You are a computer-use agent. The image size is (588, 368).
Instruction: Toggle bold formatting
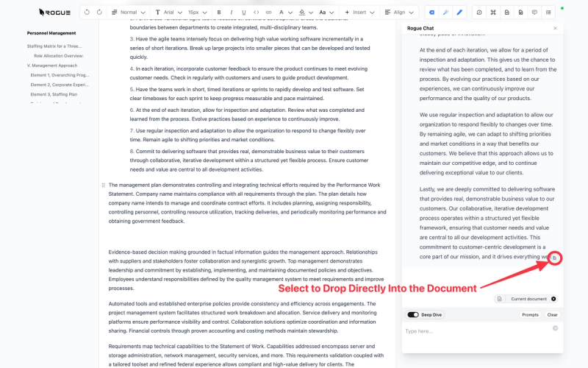[x=219, y=13]
